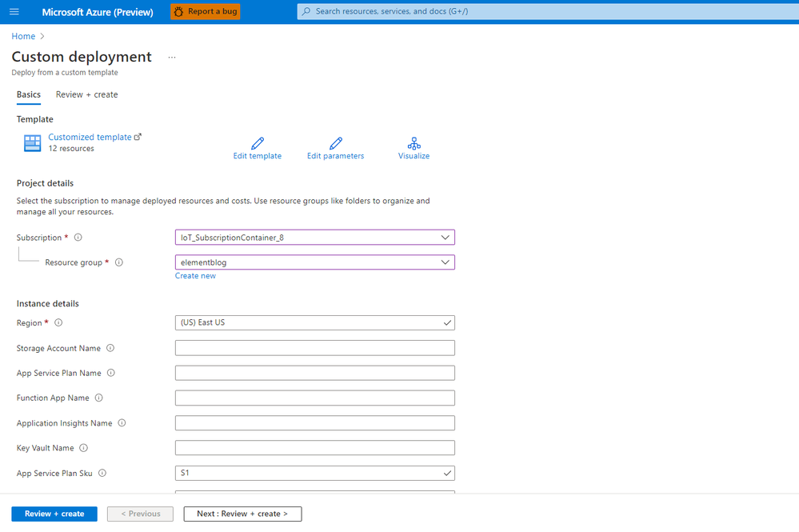
Task: Expand the Resource group dropdown
Action: (x=315, y=262)
